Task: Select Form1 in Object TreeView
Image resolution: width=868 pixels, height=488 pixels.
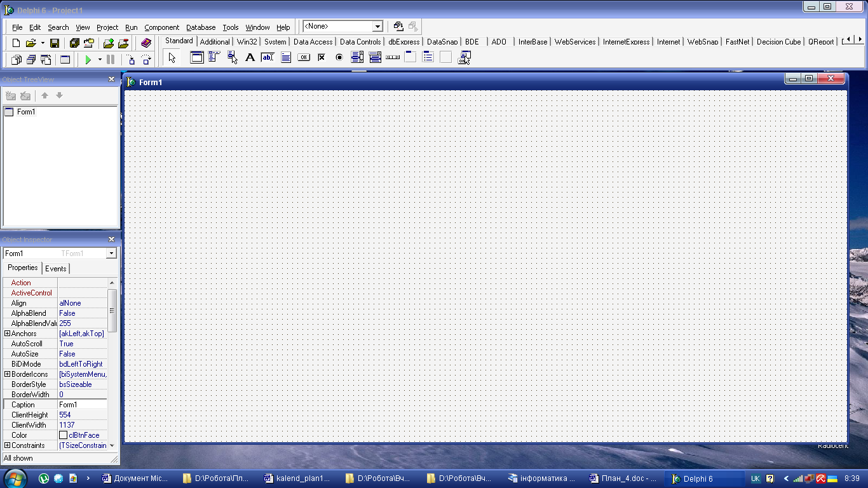Action: point(26,112)
